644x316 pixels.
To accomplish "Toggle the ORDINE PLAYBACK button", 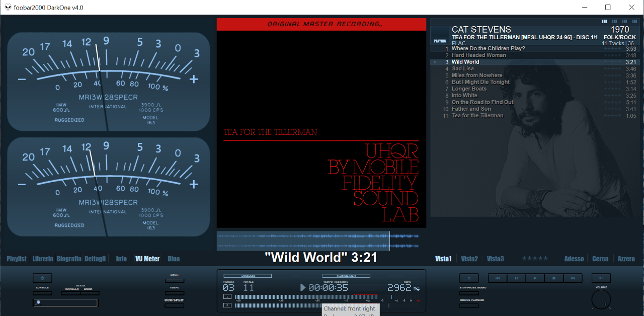I will [x=469, y=305].
